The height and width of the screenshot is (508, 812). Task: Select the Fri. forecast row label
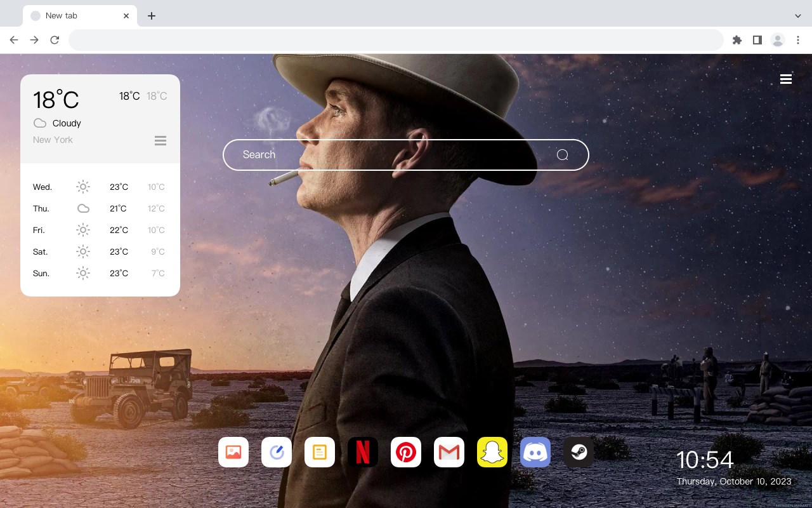[39, 230]
